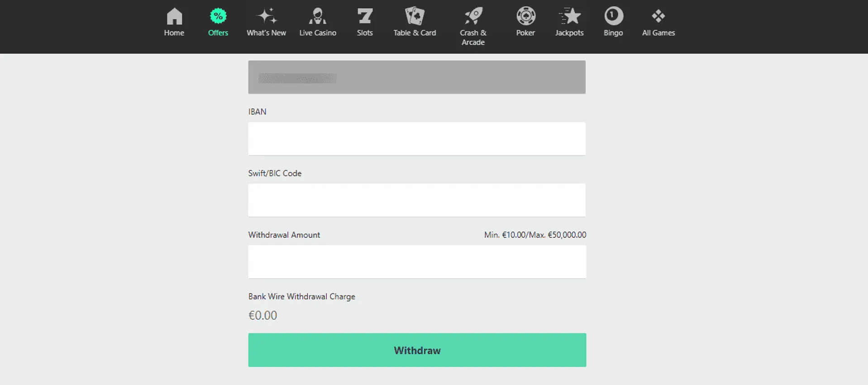Select the Bingo menu label
The width and height of the screenshot is (868, 385).
coord(614,33)
